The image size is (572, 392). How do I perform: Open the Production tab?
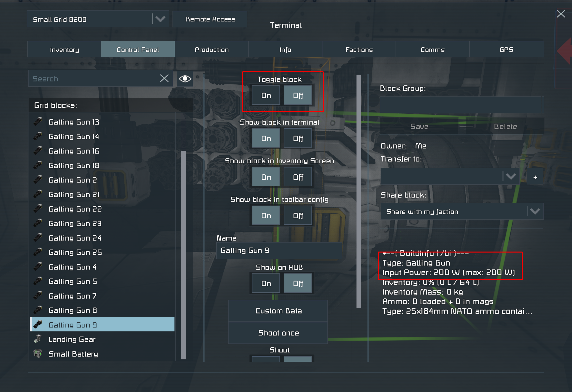(x=211, y=50)
